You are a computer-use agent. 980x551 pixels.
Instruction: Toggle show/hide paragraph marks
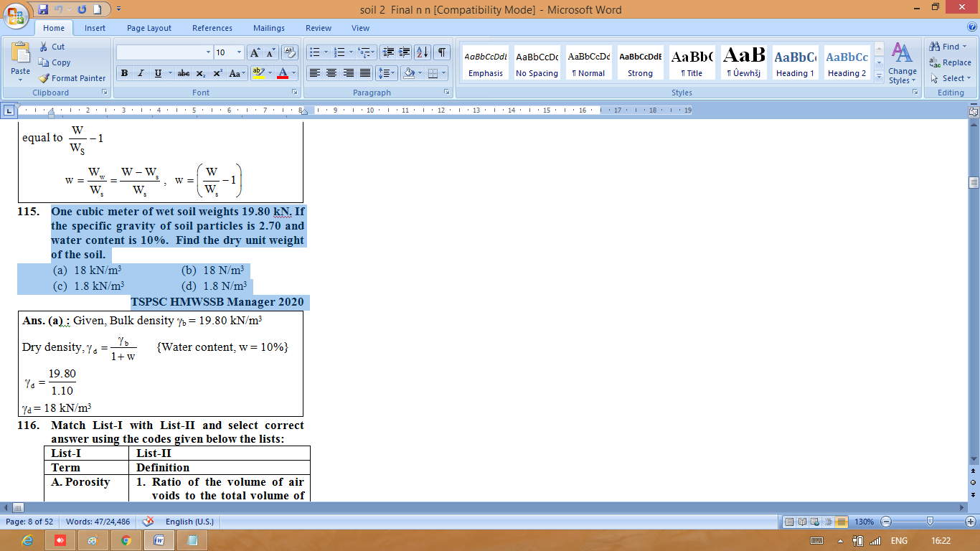click(442, 52)
